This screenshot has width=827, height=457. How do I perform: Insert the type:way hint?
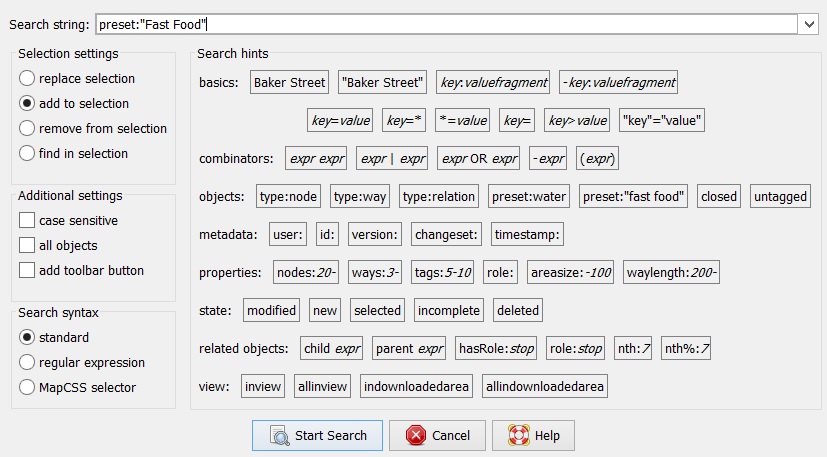pos(360,196)
